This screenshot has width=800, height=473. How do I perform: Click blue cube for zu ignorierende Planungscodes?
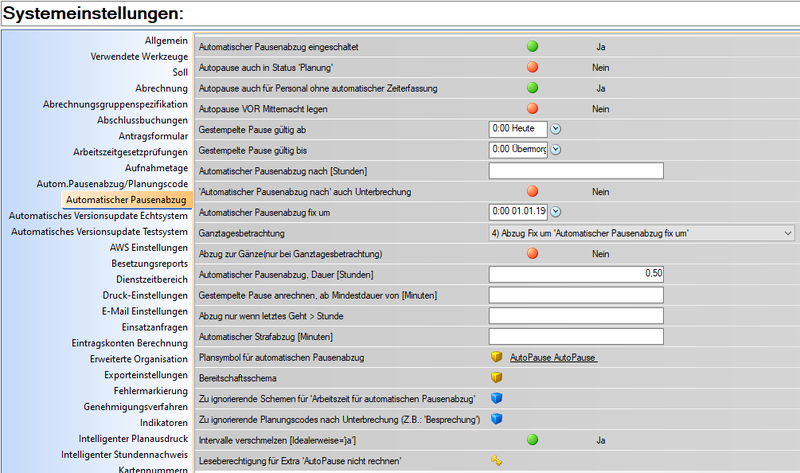point(495,419)
